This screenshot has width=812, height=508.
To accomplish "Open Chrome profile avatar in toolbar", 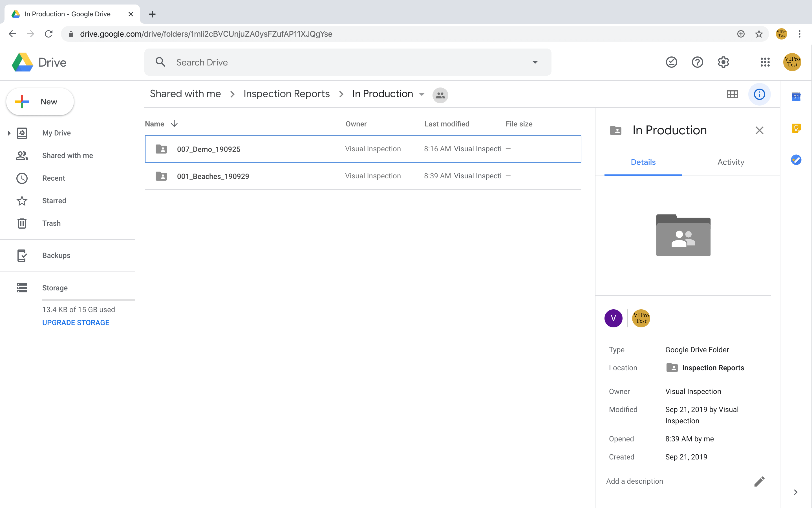I will point(782,34).
